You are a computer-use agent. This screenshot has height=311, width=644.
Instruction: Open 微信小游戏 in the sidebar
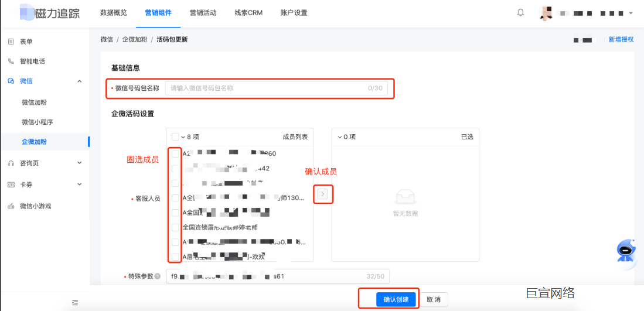(x=35, y=206)
